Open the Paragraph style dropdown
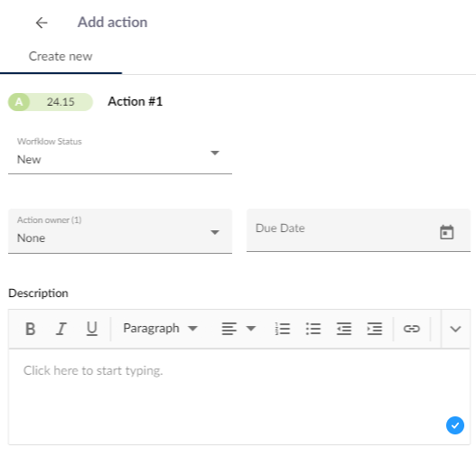The height and width of the screenshot is (457, 476). (x=160, y=329)
